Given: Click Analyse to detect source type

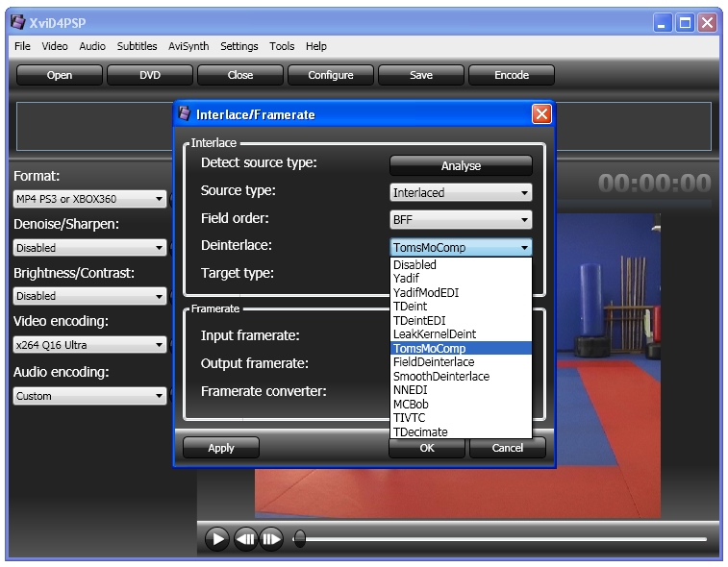Looking at the screenshot, I should pyautogui.click(x=461, y=165).
